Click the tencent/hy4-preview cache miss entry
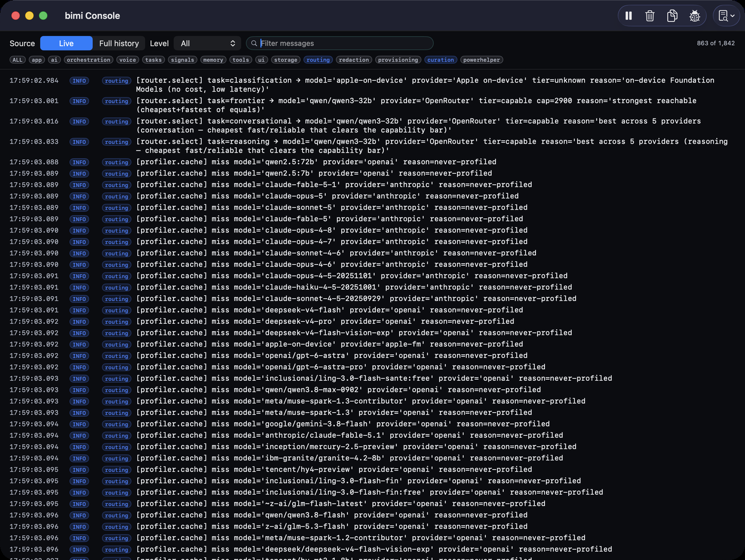 (x=372, y=470)
